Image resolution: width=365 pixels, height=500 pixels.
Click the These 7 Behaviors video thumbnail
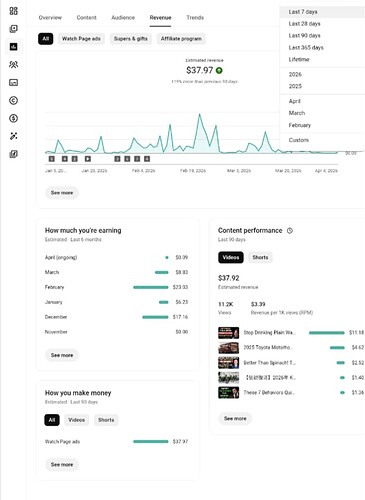click(228, 393)
